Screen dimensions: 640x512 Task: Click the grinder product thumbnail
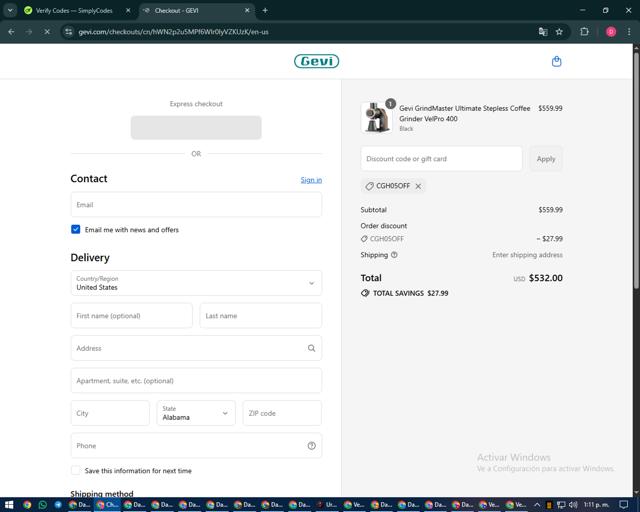point(376,118)
